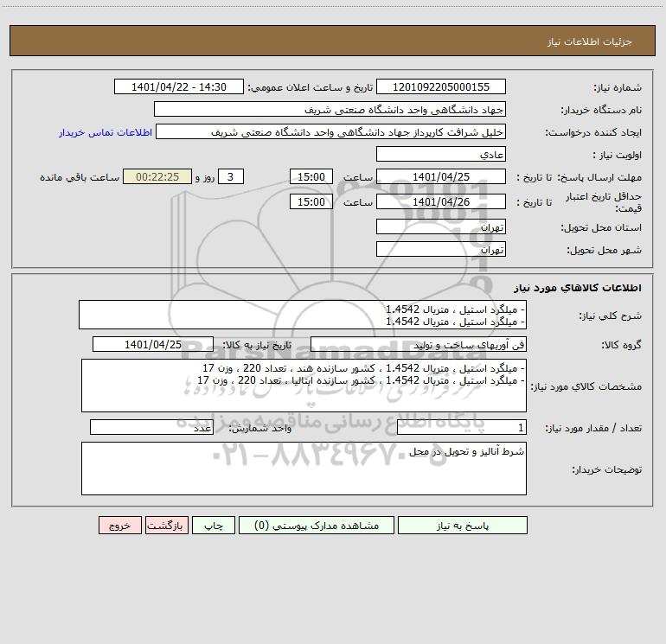This screenshot has width=666, height=644.
Task: Click the priority field showing 'عادی'
Action: point(441,154)
